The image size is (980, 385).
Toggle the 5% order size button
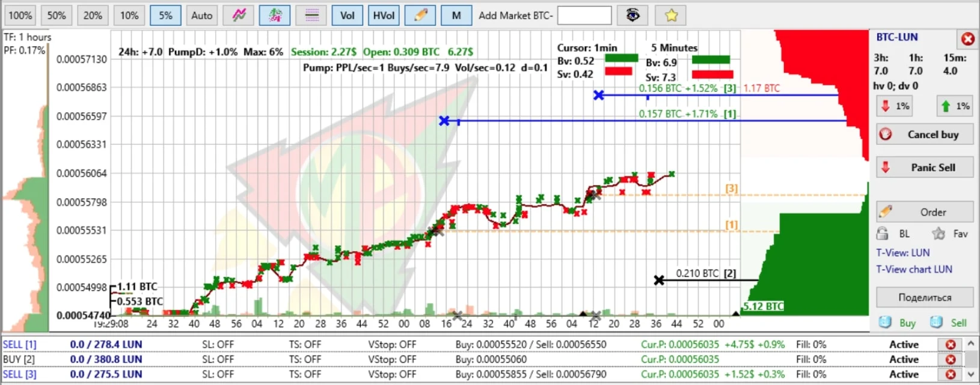(x=166, y=16)
